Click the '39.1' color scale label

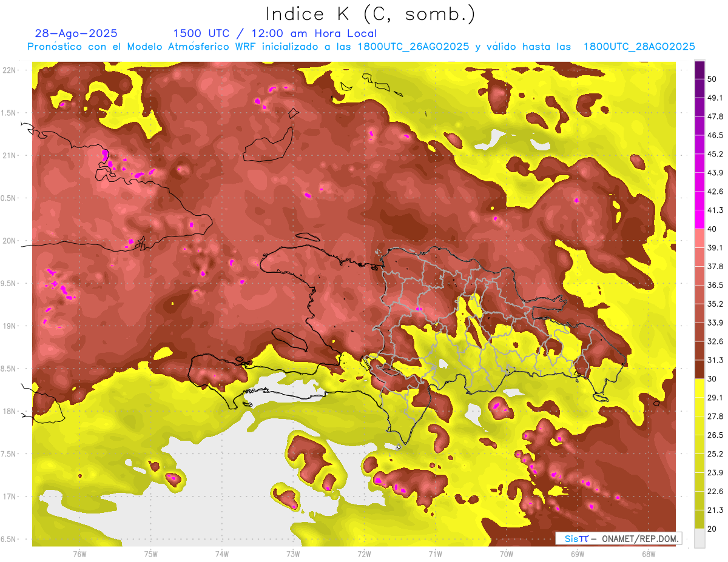click(716, 247)
